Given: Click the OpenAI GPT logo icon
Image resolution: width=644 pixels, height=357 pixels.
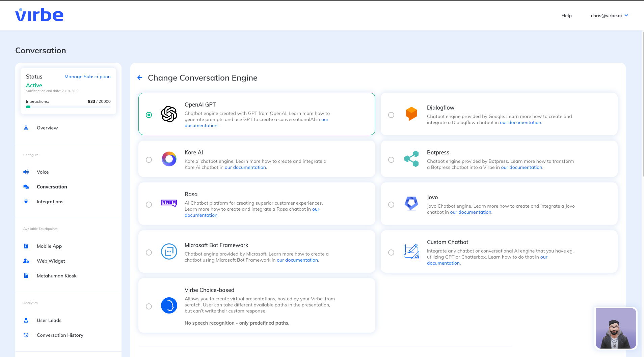Looking at the screenshot, I should (x=169, y=114).
